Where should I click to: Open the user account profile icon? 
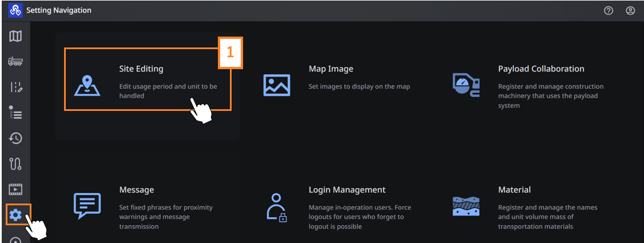[630, 11]
